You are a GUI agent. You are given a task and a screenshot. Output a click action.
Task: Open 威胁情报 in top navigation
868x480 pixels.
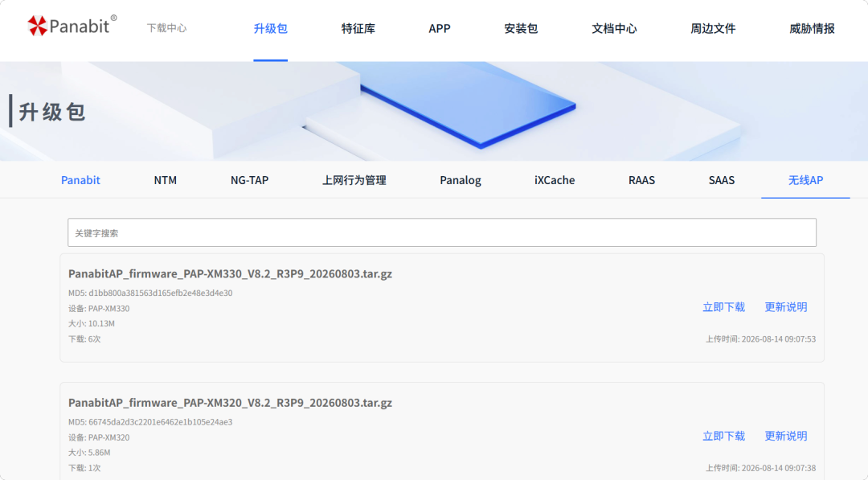coord(812,28)
